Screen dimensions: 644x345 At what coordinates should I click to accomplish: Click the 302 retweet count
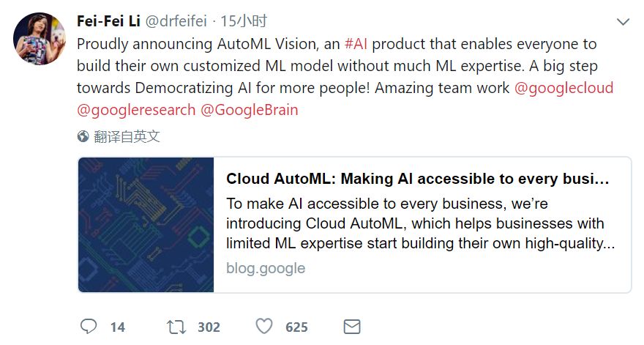point(209,327)
